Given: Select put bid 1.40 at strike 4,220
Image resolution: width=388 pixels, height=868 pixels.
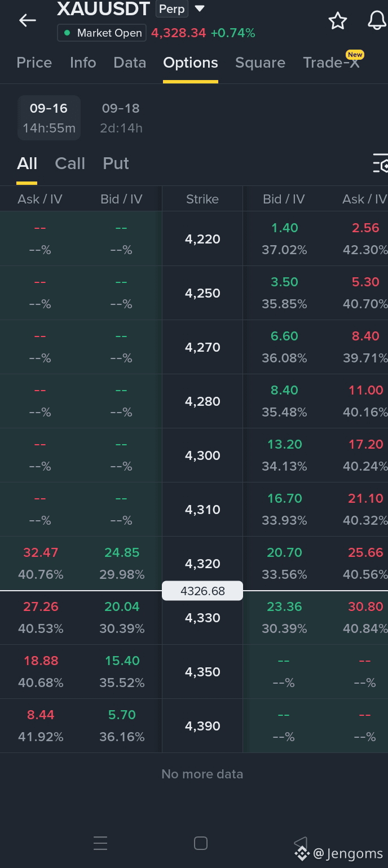Looking at the screenshot, I should click(x=284, y=228).
